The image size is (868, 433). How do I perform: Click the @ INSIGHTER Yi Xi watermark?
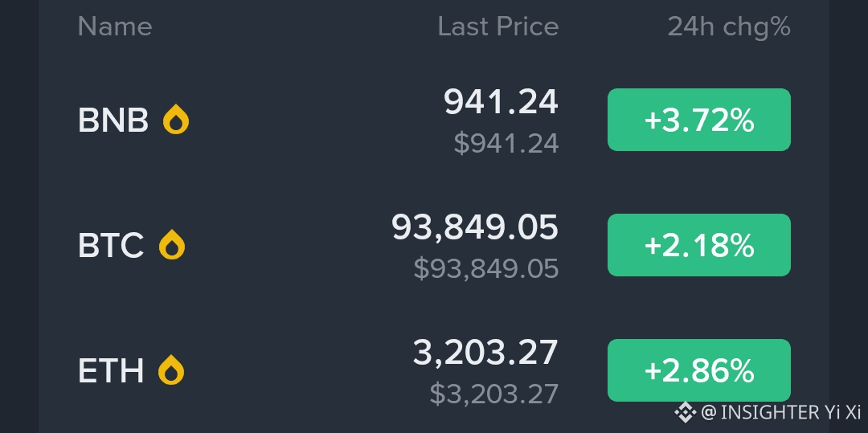pos(780,413)
